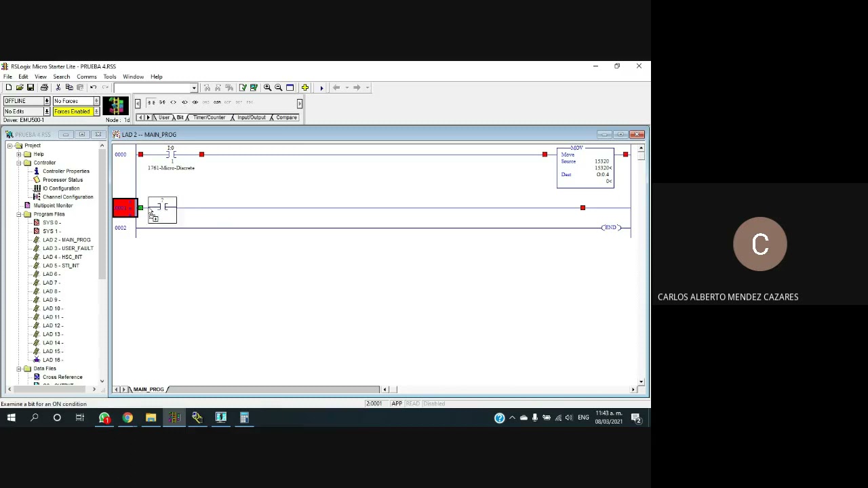Open RSLogix from the Windows taskbar
This screenshot has height=488, width=868.
click(x=174, y=418)
